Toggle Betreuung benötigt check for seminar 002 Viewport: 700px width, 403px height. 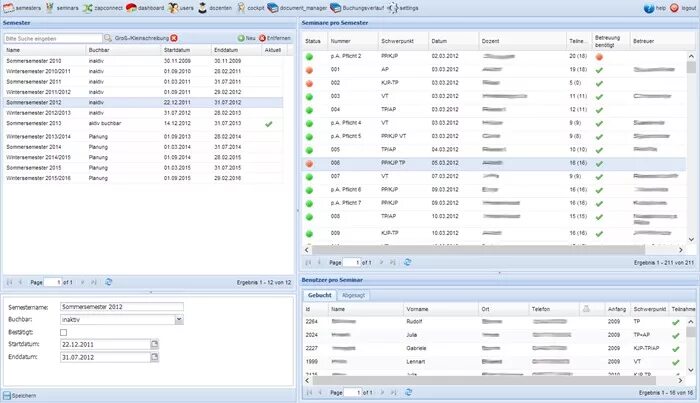(x=599, y=83)
